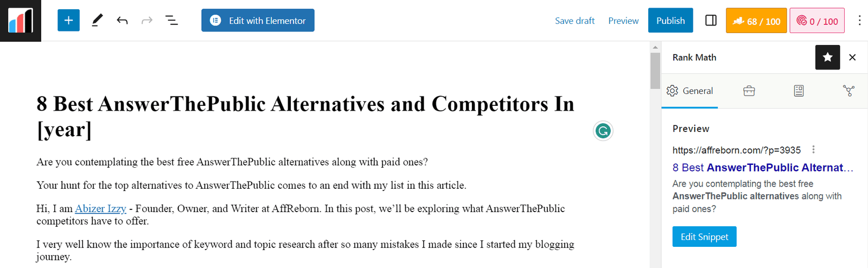
Task: Open the block inserter plus button
Action: (68, 21)
